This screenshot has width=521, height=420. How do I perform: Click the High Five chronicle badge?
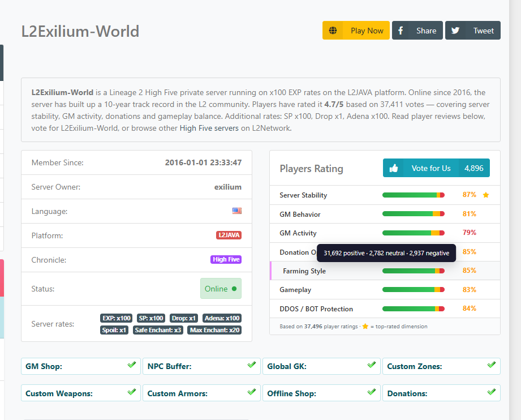point(226,259)
